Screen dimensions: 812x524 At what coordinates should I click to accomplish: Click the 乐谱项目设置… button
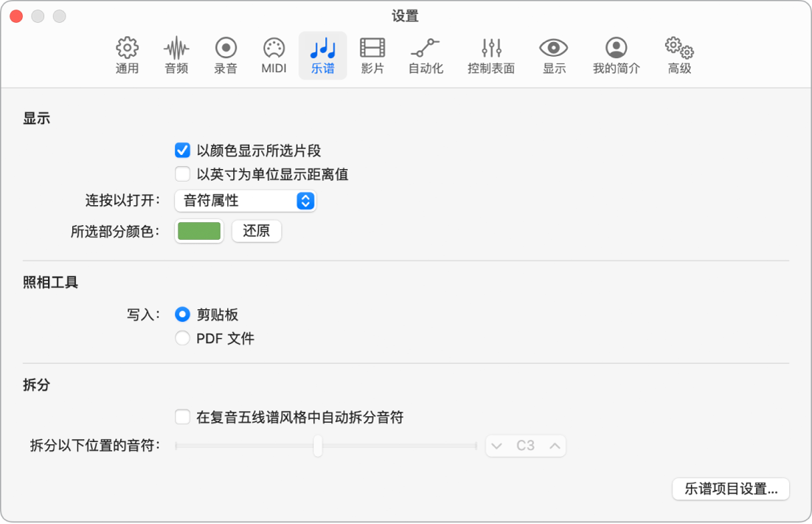click(731, 489)
